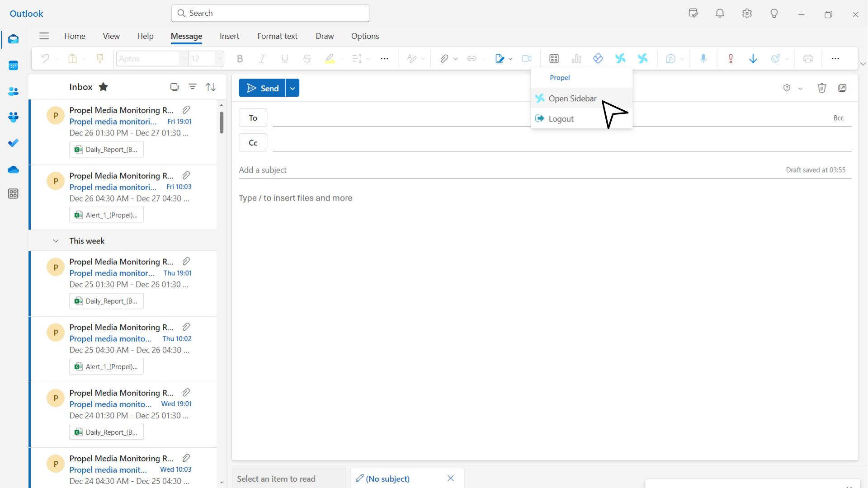
Task: Toggle Bold formatting
Action: [240, 59]
